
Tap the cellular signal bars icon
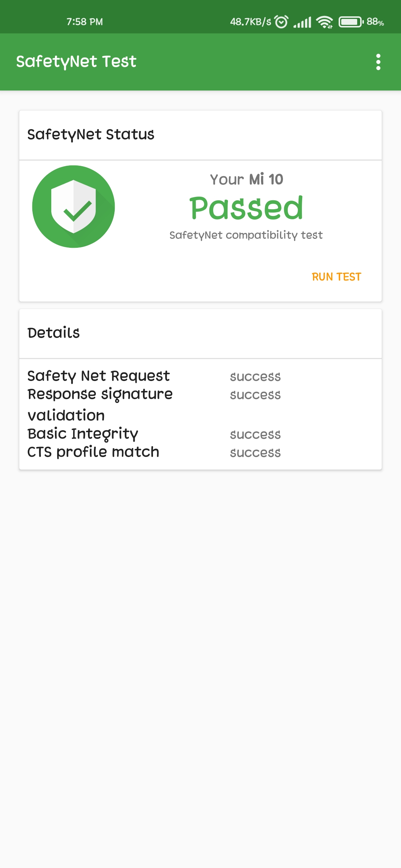point(302,22)
